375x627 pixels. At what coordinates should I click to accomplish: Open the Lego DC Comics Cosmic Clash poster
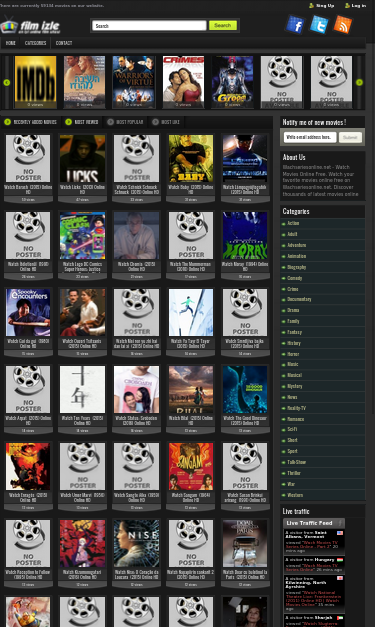pyautogui.click(x=82, y=236)
